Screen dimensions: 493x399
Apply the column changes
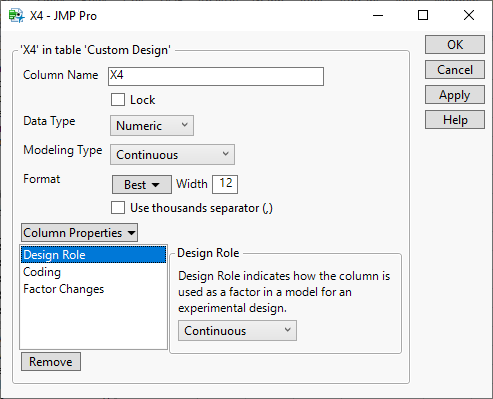click(455, 95)
